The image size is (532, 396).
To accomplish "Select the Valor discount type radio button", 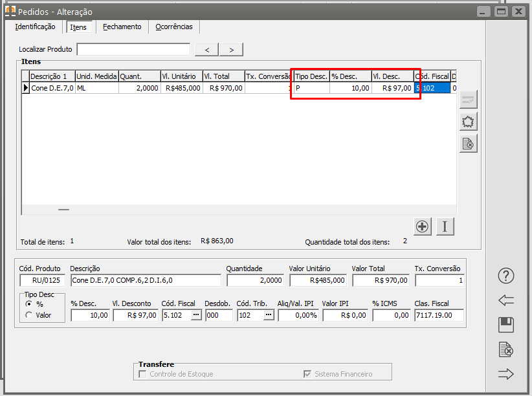I will tap(28, 315).
